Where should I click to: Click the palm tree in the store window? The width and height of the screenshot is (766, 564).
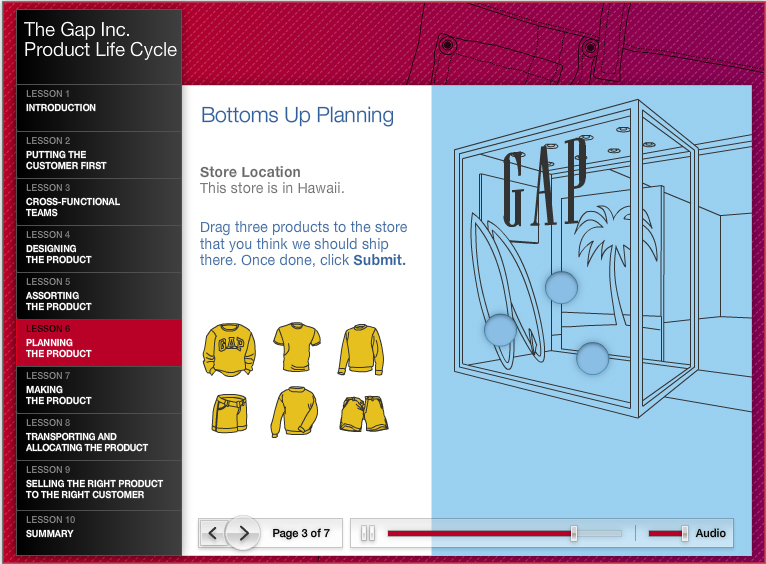(618, 264)
